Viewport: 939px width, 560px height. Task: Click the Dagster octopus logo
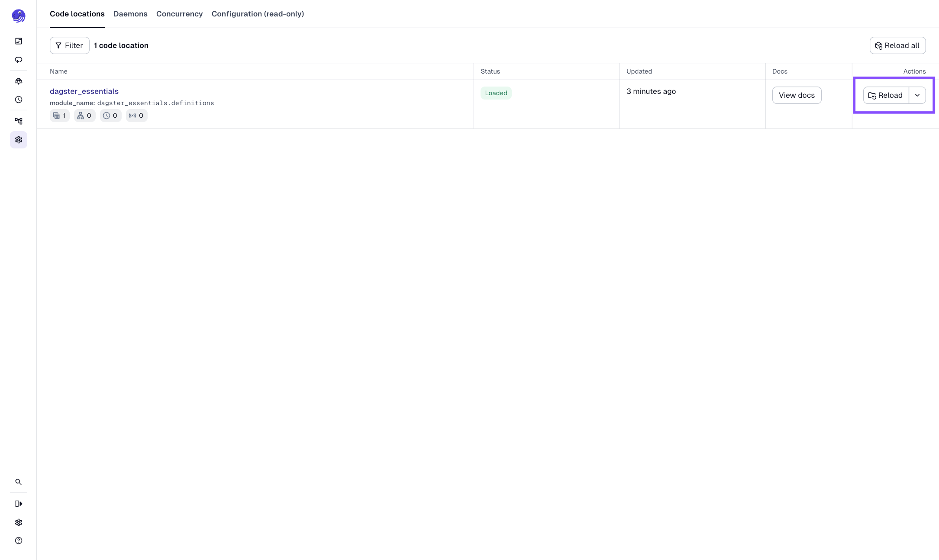(x=18, y=16)
